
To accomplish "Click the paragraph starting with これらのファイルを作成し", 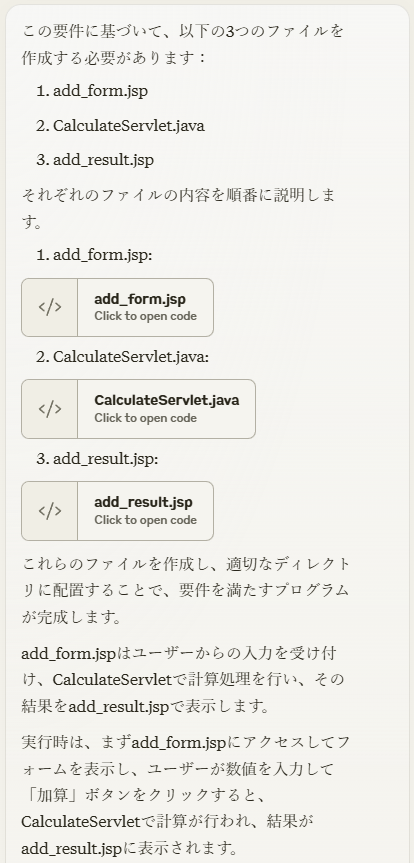I will pos(186,590).
